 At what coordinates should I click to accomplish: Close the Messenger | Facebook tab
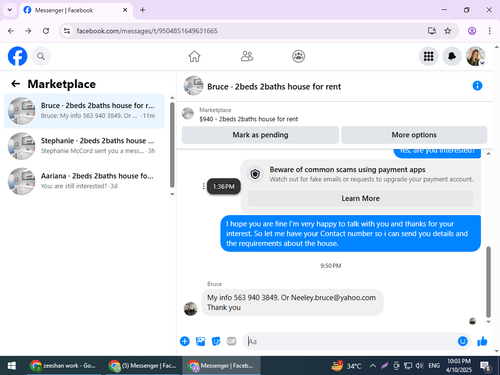pyautogui.click(x=125, y=10)
